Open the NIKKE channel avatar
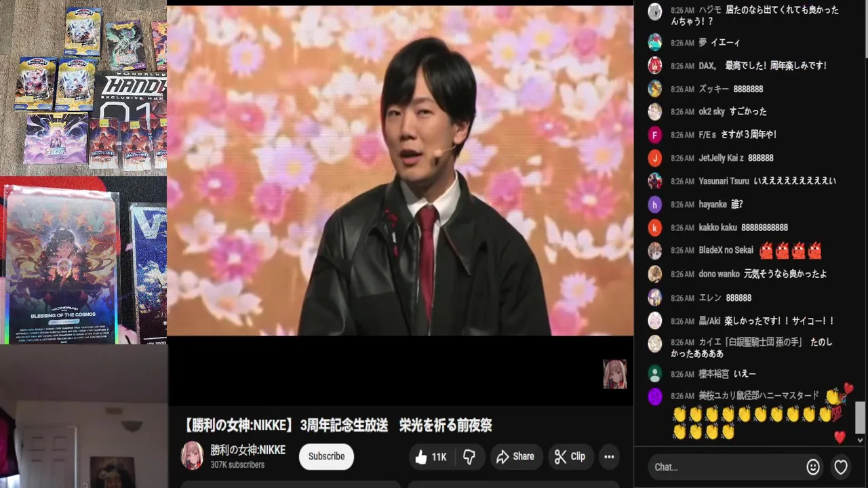This screenshot has width=868, height=488. (x=192, y=456)
